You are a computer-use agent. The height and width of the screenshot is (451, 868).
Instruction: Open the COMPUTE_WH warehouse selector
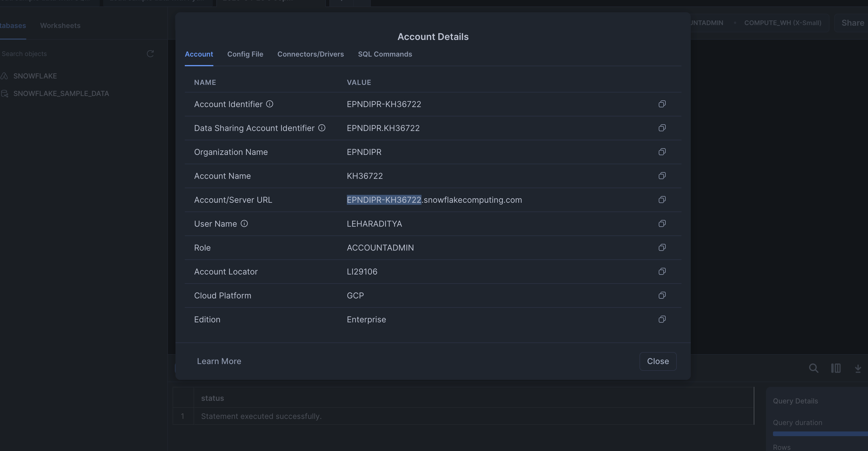(x=782, y=23)
